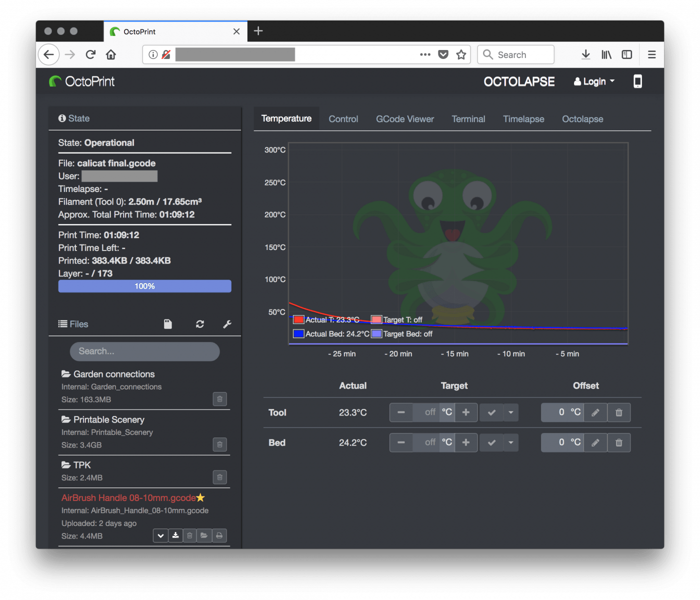Open file list settings wrench
Screen dimensions: 700x600
tap(227, 324)
